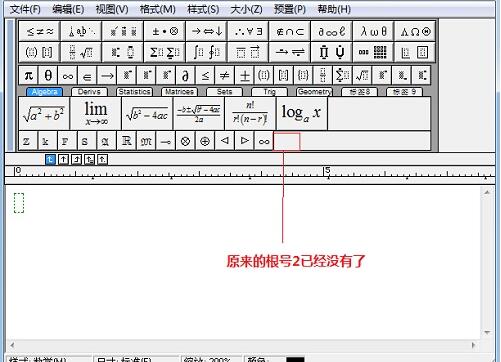The width and height of the screenshot is (501, 362).
Task: Insert the log base a of x expression
Action: tap(302, 114)
